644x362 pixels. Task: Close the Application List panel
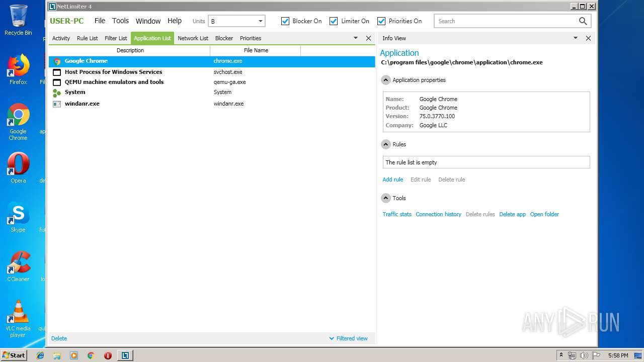click(x=368, y=38)
